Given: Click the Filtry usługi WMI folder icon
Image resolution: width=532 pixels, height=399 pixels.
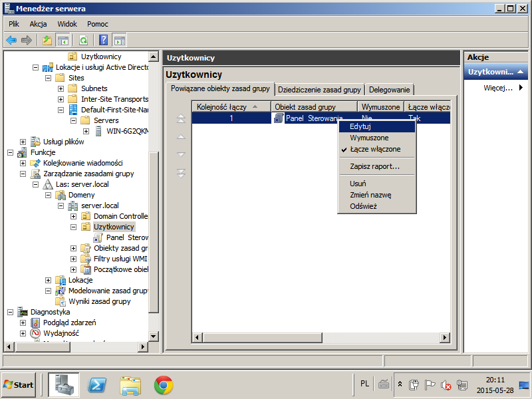Looking at the screenshot, I should click(x=86, y=259).
